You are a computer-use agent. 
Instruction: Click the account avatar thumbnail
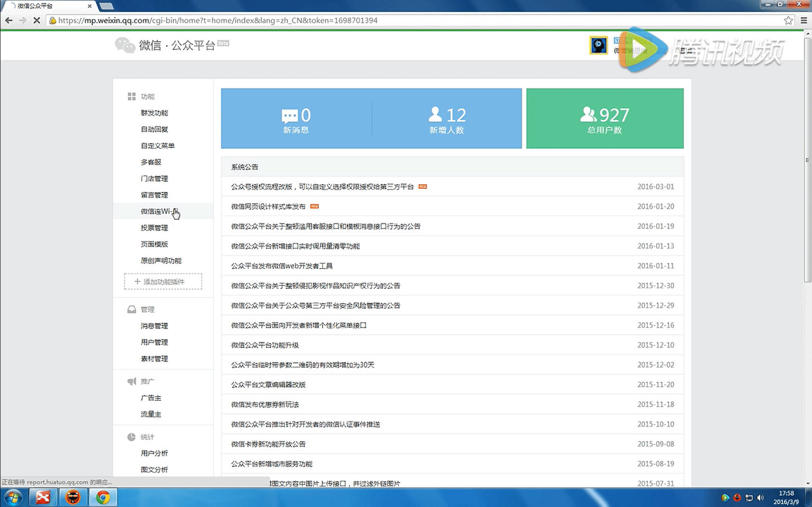click(x=598, y=46)
